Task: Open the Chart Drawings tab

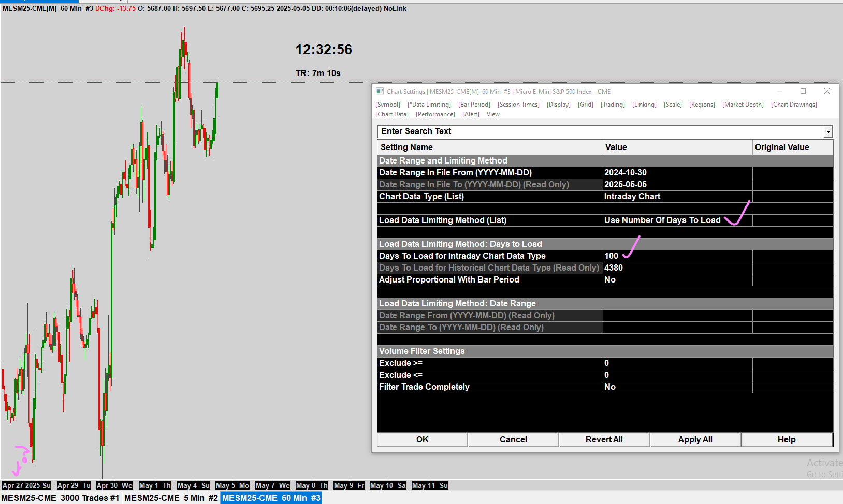Action: [x=794, y=105]
